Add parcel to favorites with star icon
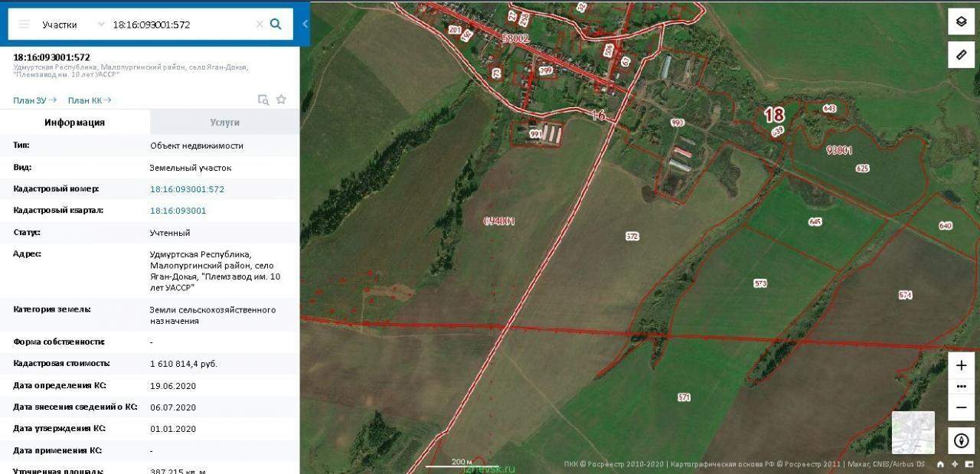Screen dimensions: 980x474 [281, 100]
